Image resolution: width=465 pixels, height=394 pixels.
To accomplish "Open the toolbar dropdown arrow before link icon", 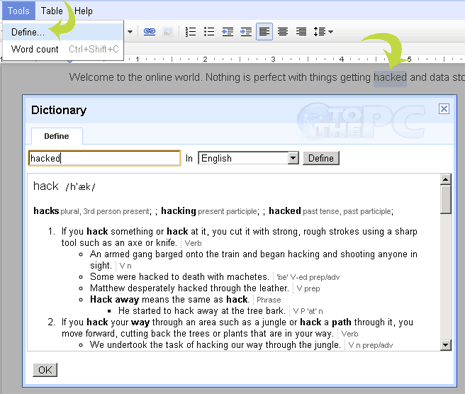I will [130, 32].
